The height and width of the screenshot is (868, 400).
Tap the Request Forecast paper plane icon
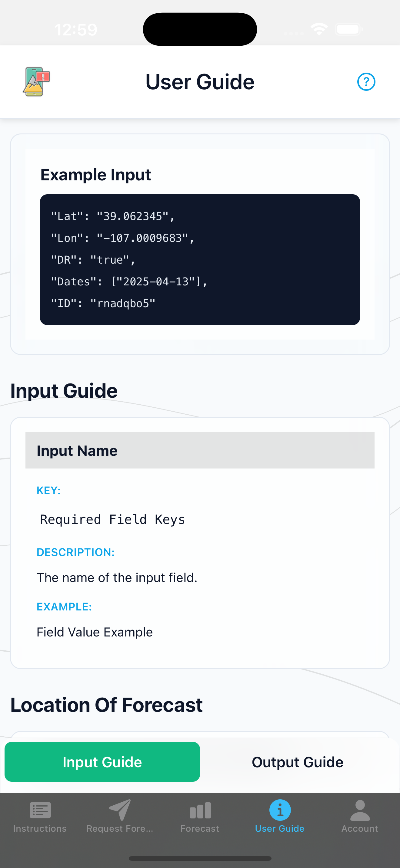[120, 810]
